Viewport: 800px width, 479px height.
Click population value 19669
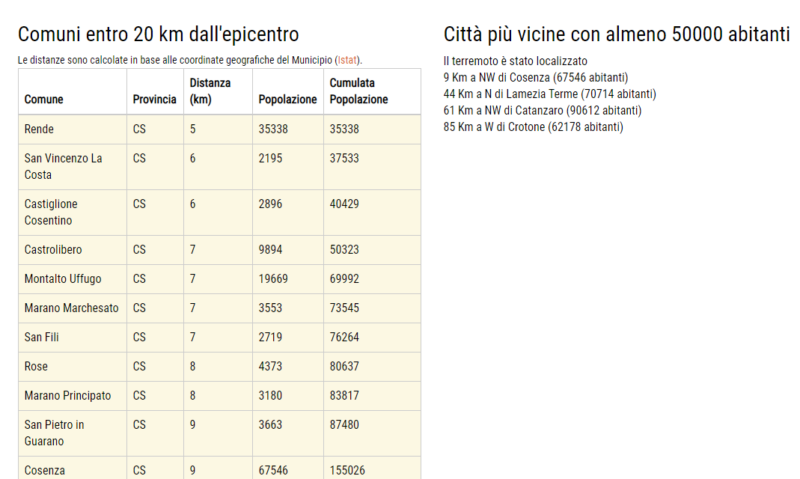[273, 279]
